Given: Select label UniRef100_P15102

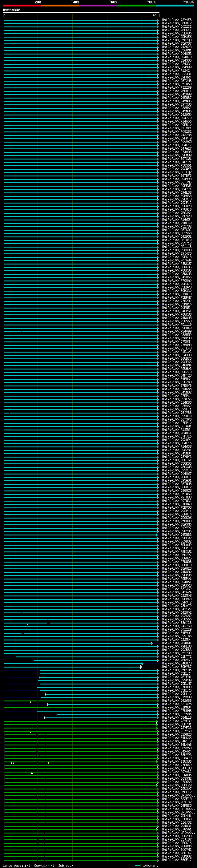Looking at the screenshot, I should click(x=177, y=352).
